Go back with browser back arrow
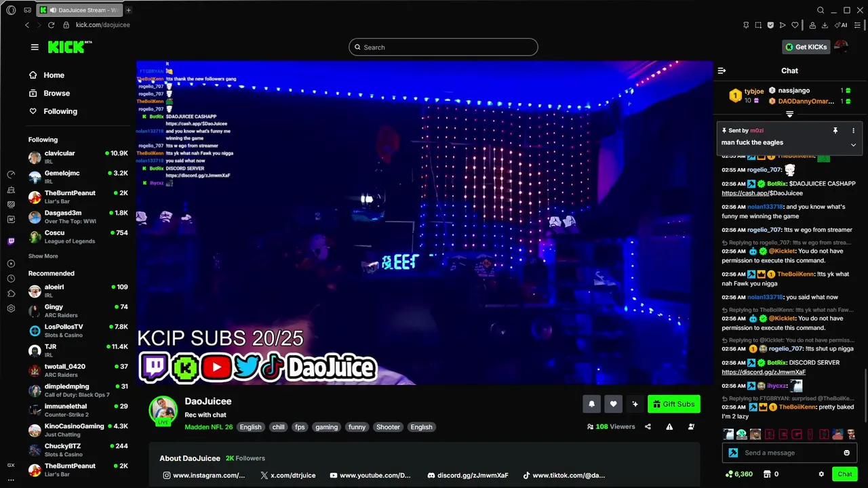 [x=27, y=25]
